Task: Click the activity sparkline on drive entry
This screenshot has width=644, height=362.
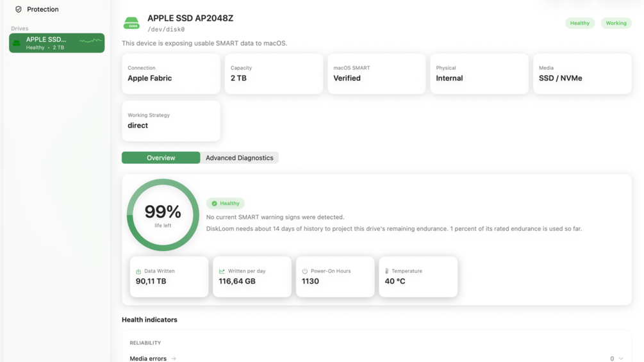Action: 90,40
